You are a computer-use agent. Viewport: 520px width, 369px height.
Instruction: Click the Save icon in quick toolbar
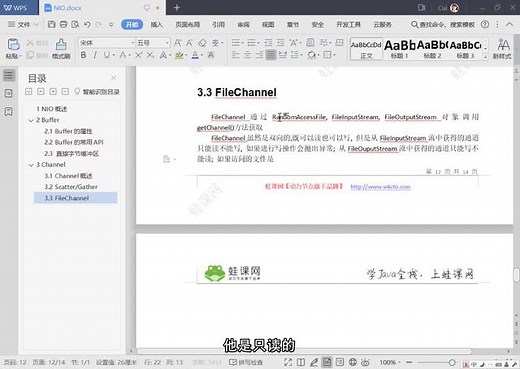coord(51,24)
